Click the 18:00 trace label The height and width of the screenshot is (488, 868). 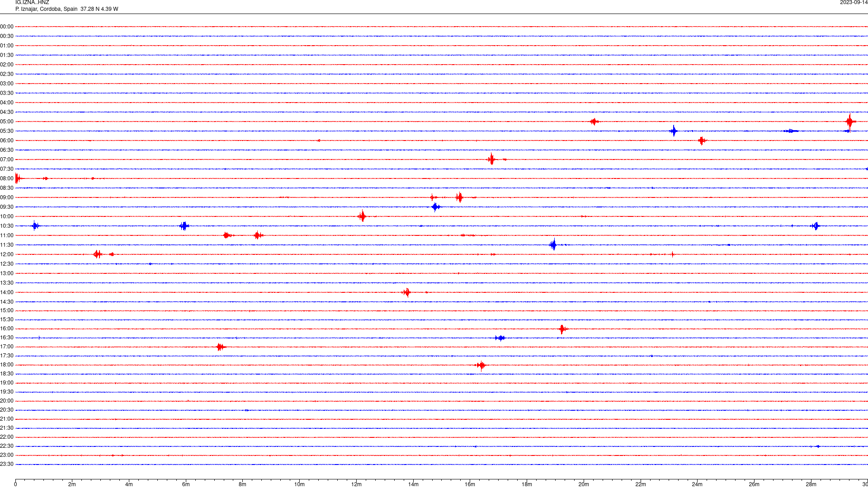click(x=7, y=365)
